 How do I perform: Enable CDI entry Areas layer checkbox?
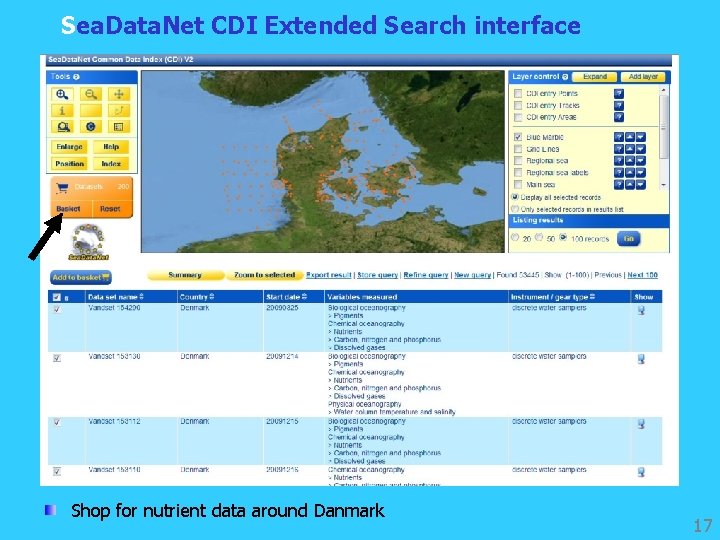point(518,118)
